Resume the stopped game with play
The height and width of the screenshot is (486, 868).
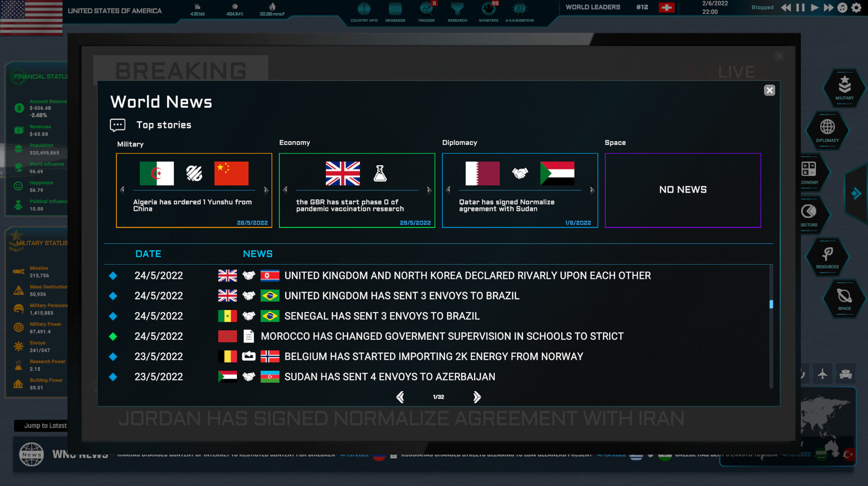pos(814,8)
